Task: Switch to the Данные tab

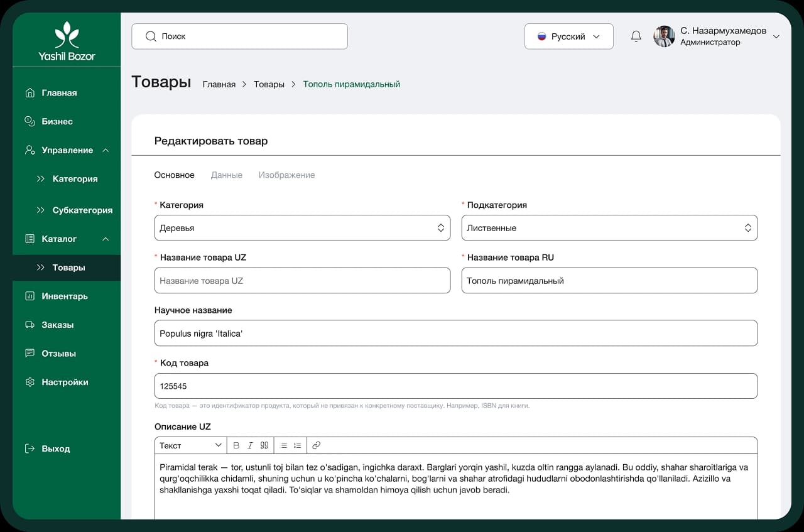Action: tap(227, 175)
